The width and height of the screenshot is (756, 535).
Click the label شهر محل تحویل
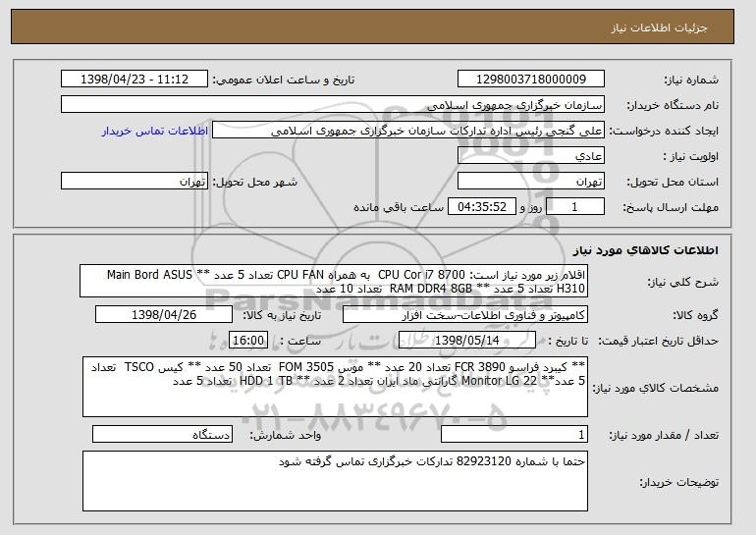point(255,183)
